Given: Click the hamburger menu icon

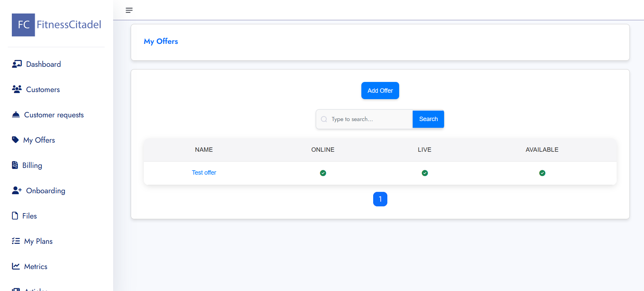Looking at the screenshot, I should [129, 10].
